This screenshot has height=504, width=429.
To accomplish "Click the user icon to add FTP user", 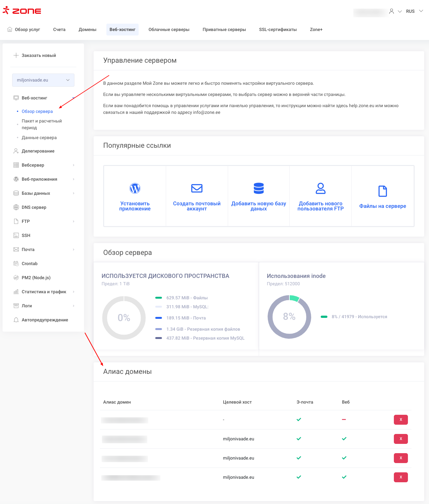I will pos(320,188).
